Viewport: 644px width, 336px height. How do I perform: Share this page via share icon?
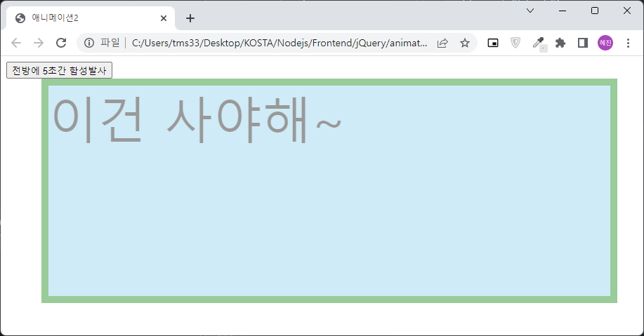[x=442, y=43]
